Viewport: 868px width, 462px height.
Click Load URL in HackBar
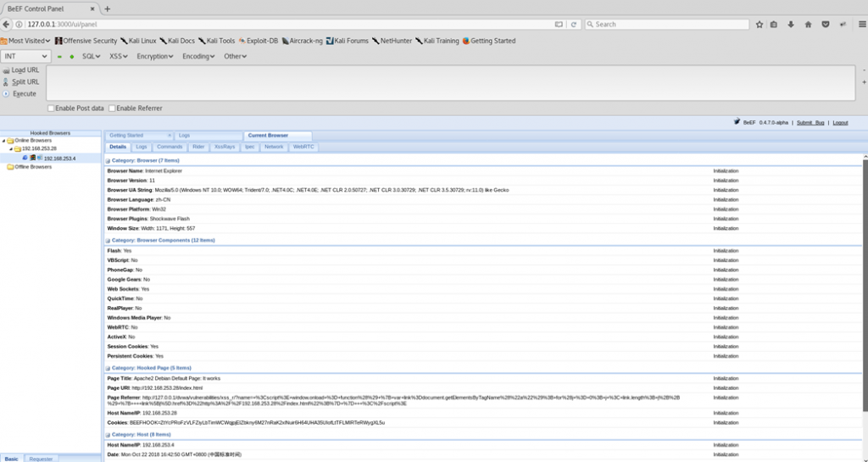click(x=21, y=70)
